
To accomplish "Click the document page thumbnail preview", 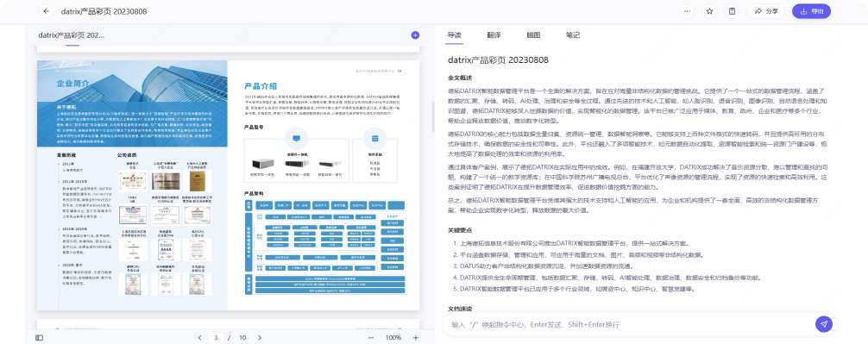I will (228, 185).
